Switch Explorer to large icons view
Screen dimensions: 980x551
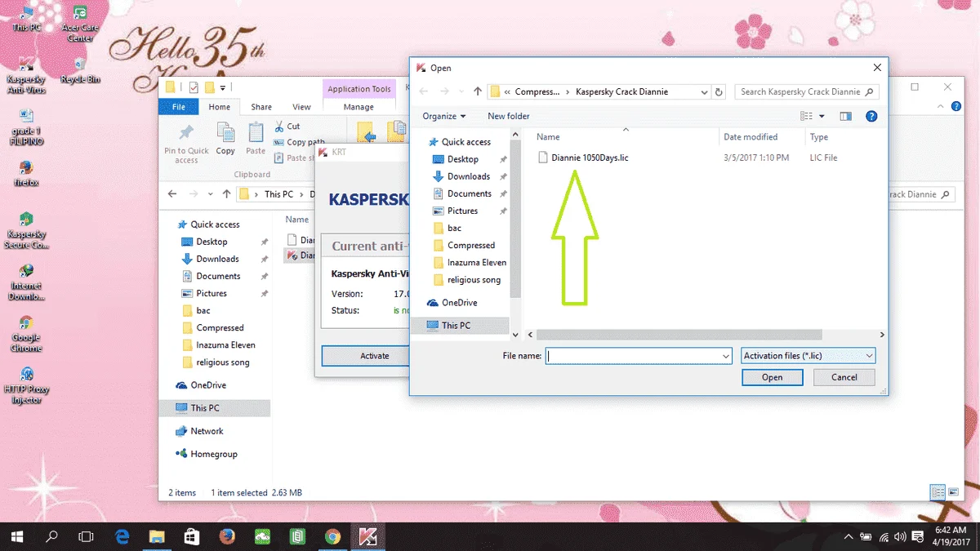pyautogui.click(x=953, y=492)
